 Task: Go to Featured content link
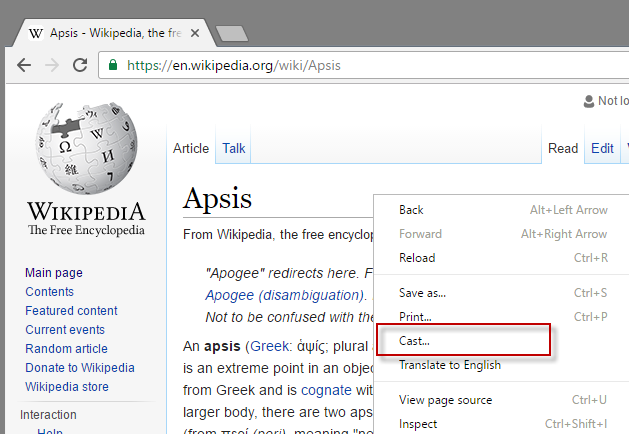71,310
